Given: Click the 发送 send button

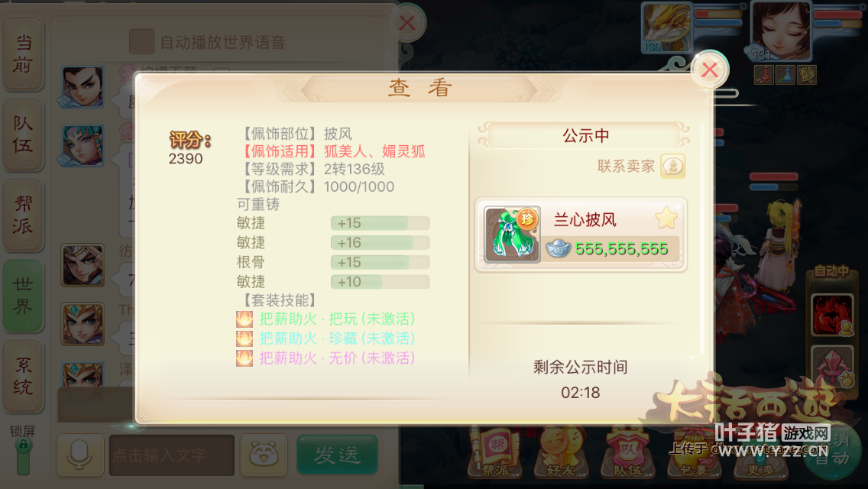Looking at the screenshot, I should [x=337, y=455].
